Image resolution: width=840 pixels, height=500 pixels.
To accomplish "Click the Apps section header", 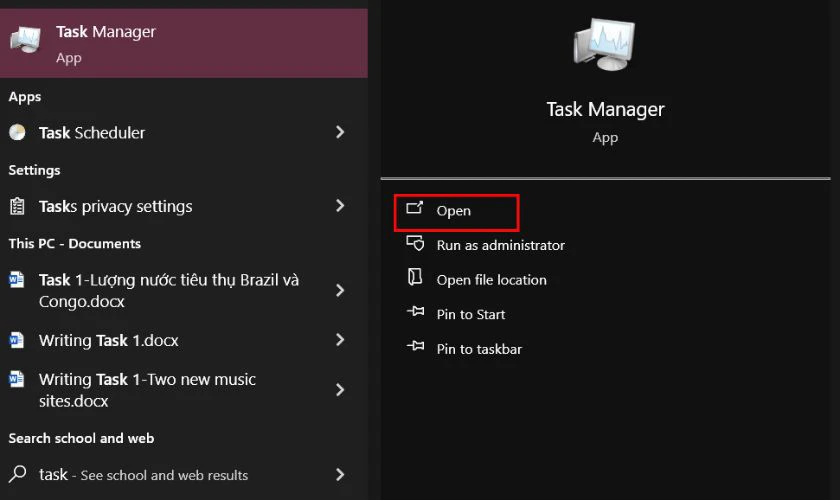I will 25,97.
